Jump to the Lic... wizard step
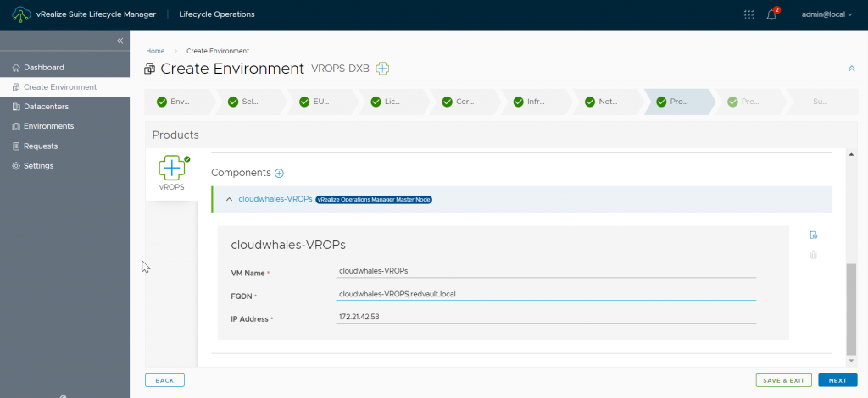The width and height of the screenshot is (868, 398). (393, 102)
